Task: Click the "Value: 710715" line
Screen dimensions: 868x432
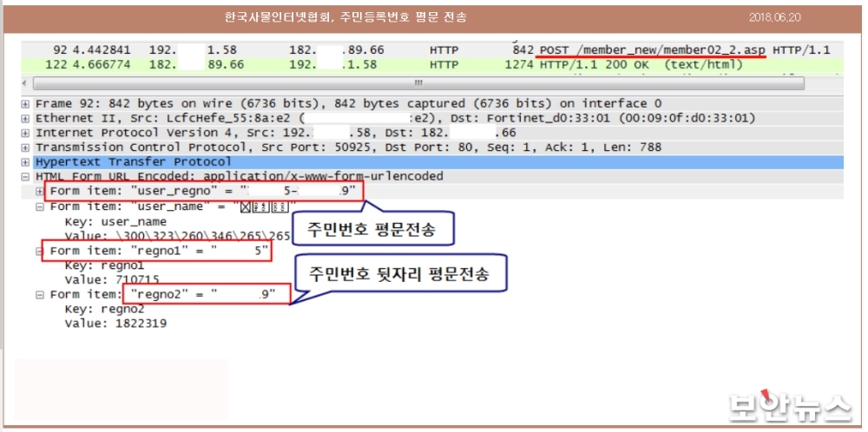Action: click(112, 280)
